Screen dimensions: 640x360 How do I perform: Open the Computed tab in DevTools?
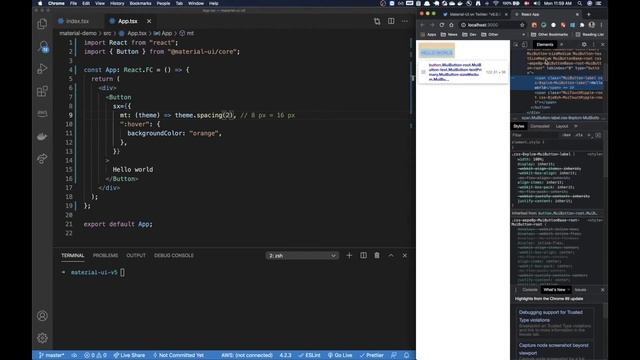coord(540,126)
